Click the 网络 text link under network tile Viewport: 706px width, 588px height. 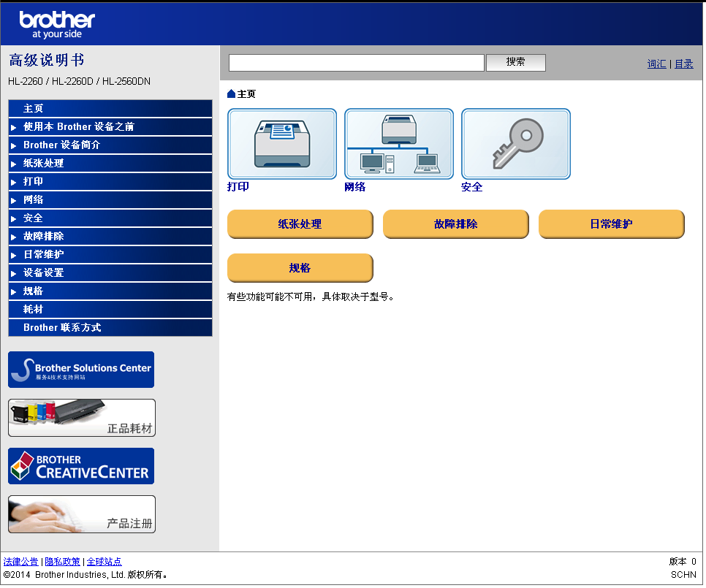[354, 187]
